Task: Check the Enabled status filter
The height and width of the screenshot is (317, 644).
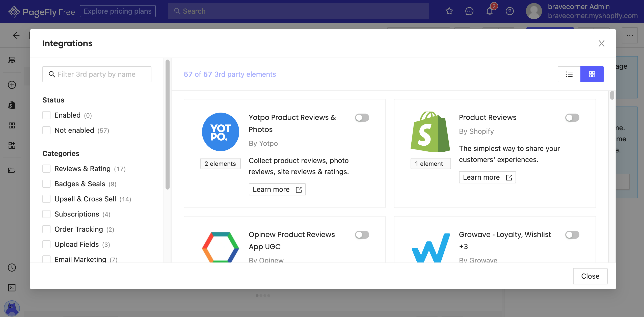Action: tap(46, 115)
